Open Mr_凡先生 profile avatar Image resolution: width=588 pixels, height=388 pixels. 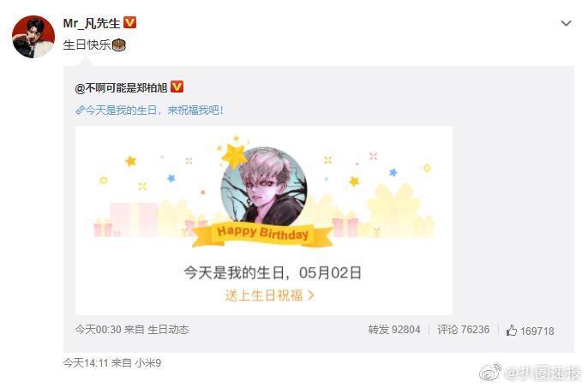[x=33, y=37]
